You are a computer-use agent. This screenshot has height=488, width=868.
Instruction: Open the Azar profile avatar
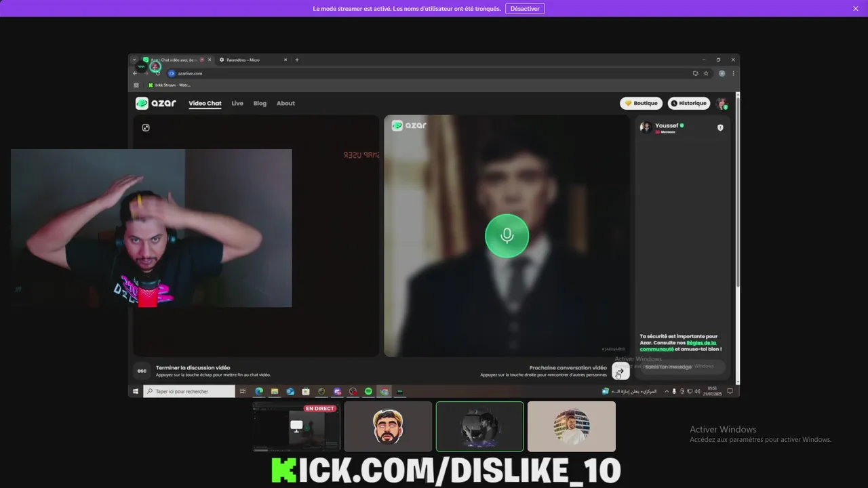[722, 103]
